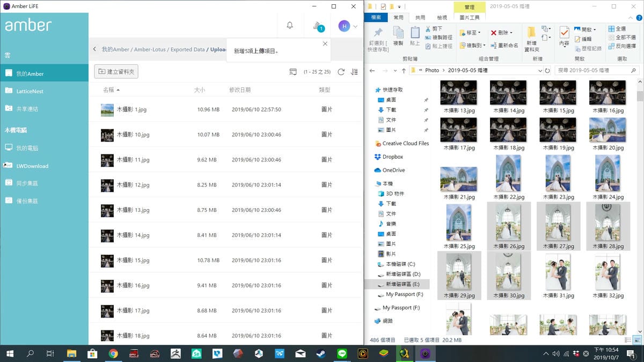Open 開啟 dropdown in ribbon
This screenshot has width=644, height=362.
[586, 29]
